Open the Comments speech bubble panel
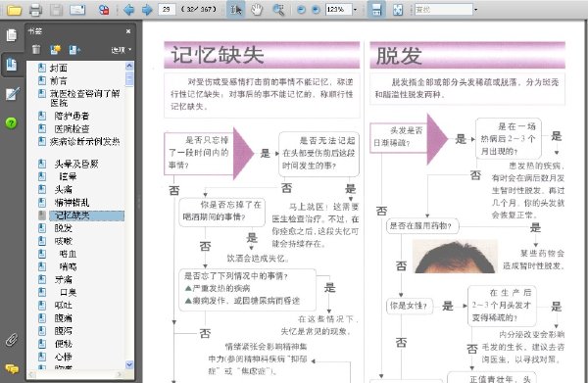Viewport: 588px width, 383px height. (12, 368)
